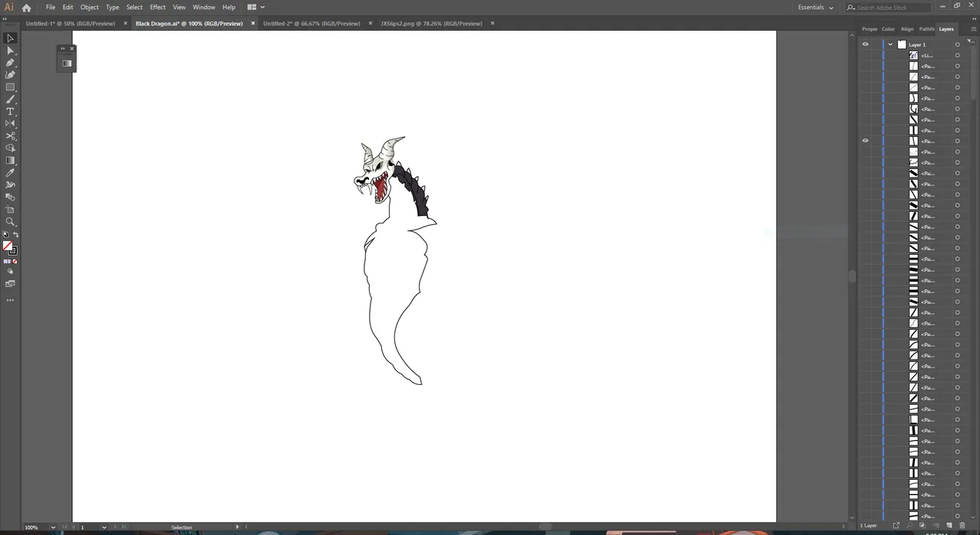Open the File menu

coord(51,8)
